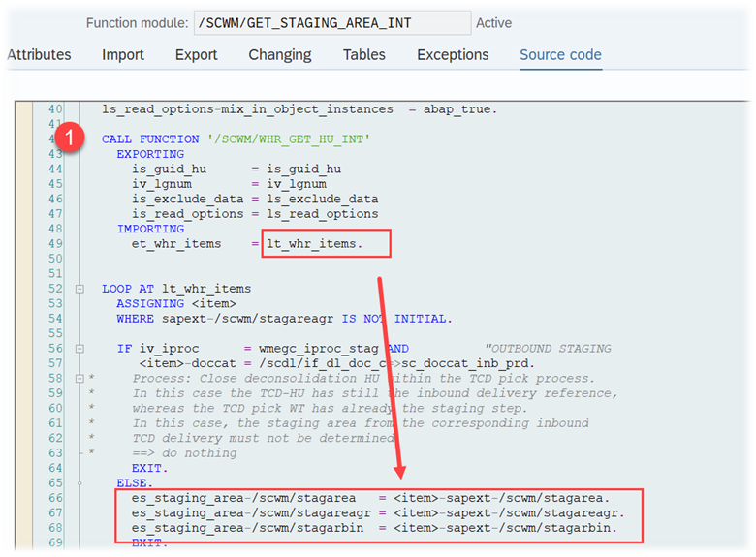Collapse the LOOP AT block on line 52
The height and width of the screenshot is (557, 756).
pos(80,289)
